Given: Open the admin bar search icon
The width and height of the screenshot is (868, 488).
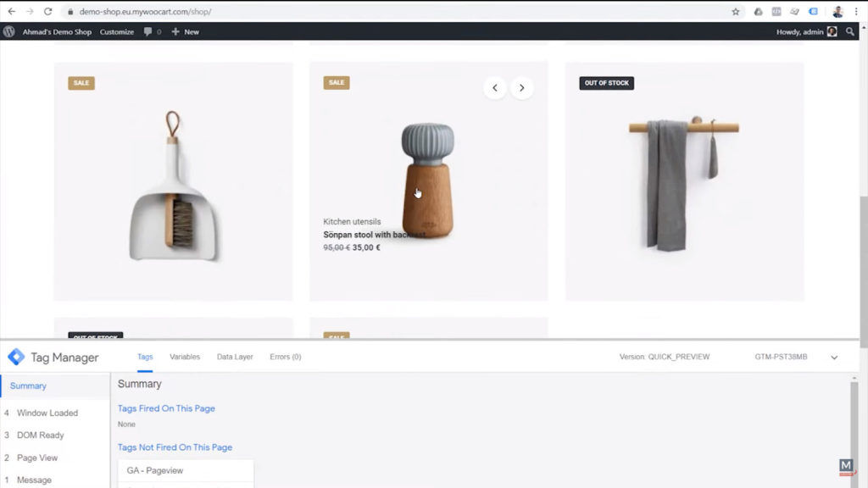Looking at the screenshot, I should pyautogui.click(x=851, y=31).
